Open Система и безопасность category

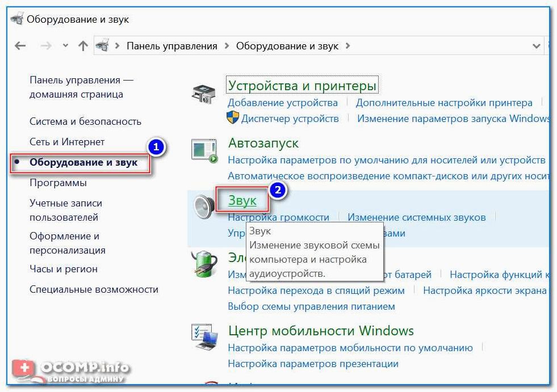85,121
